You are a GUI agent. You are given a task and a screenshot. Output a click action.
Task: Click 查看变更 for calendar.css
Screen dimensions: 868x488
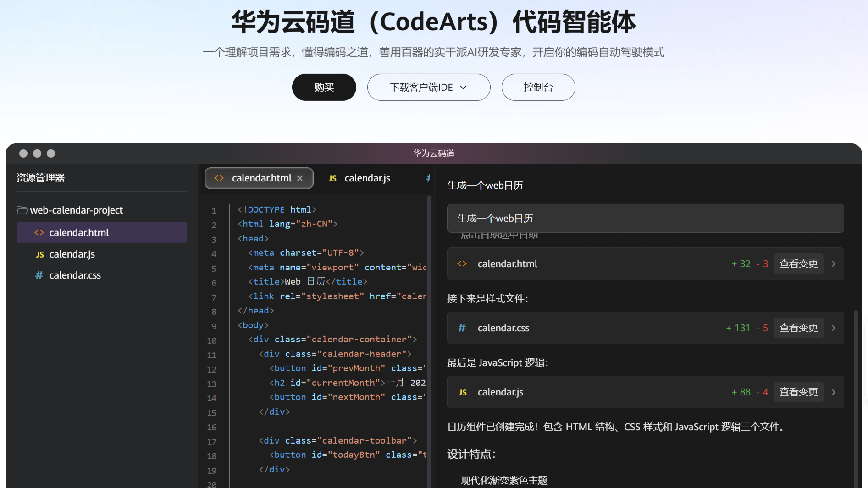tap(798, 328)
